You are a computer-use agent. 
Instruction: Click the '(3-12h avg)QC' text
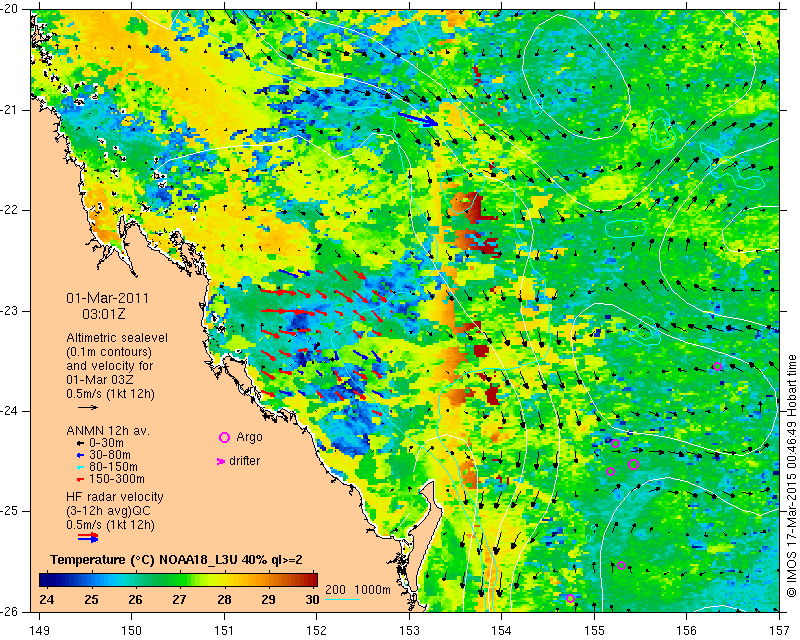click(108, 511)
